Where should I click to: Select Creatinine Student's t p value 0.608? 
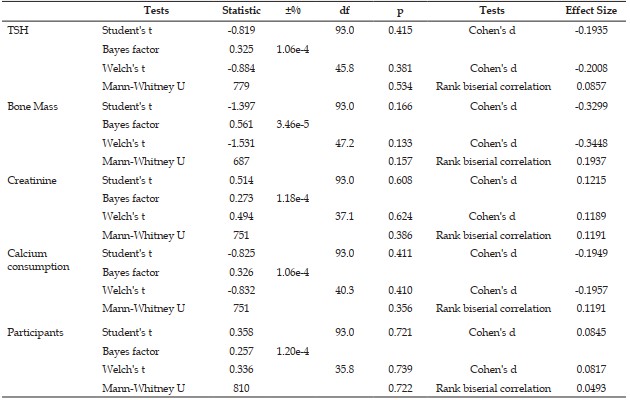(x=400, y=180)
